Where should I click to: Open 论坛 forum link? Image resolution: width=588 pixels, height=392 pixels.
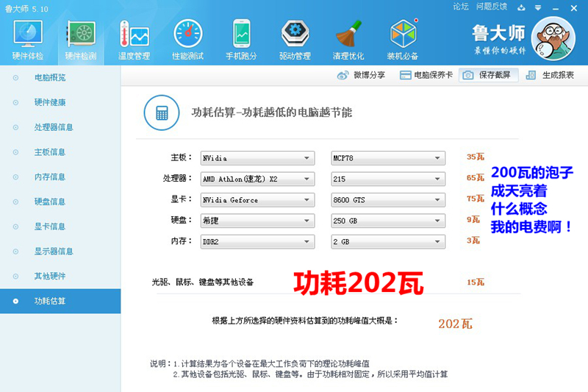[461, 7]
